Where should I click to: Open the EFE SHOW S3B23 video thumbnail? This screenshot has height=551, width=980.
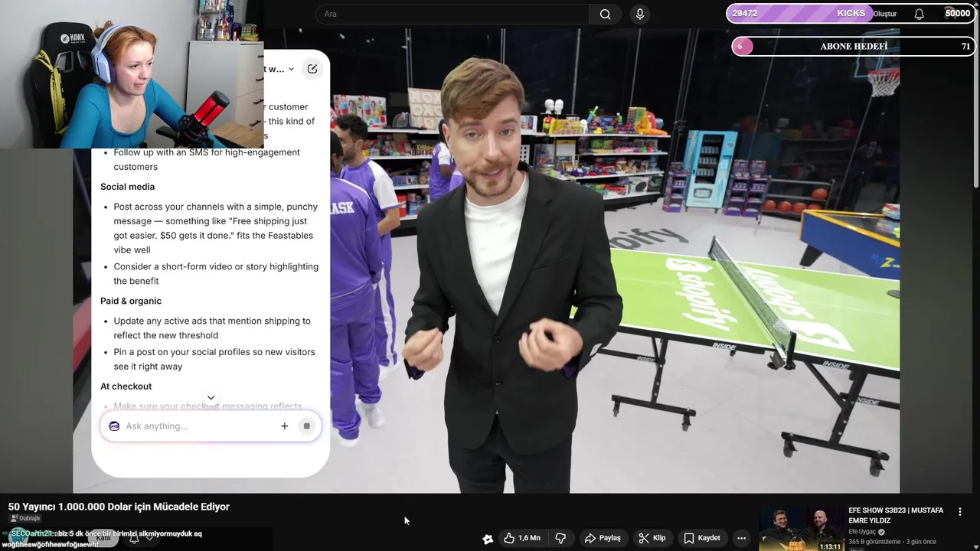pyautogui.click(x=801, y=528)
